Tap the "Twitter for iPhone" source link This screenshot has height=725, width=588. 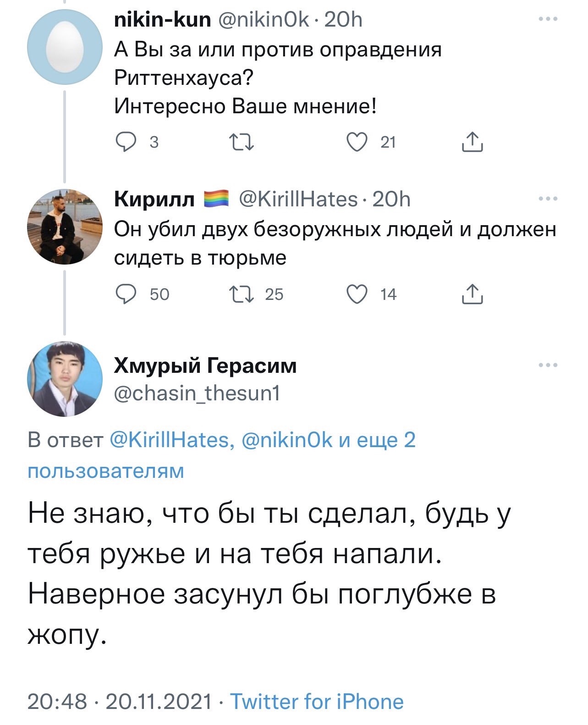(x=316, y=702)
